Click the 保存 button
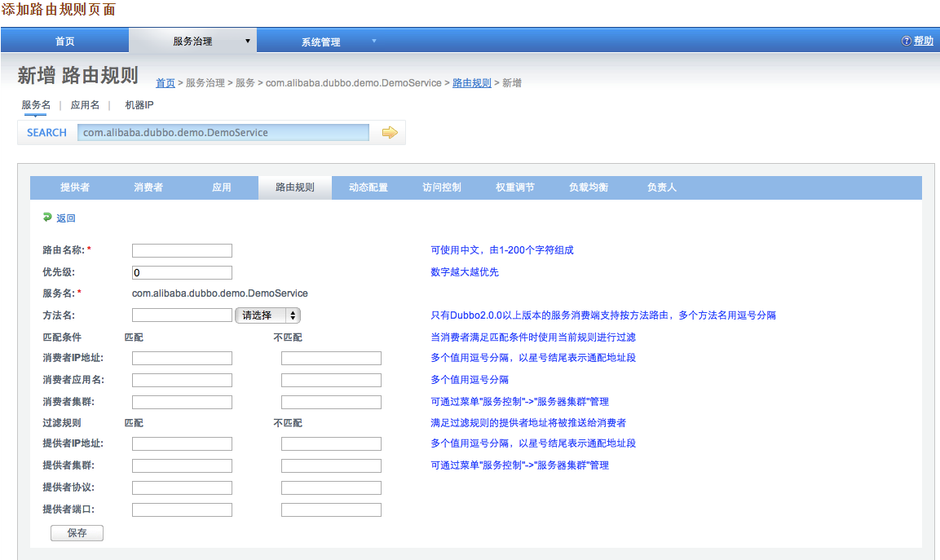Screen dimensions: 940x560 77,533
